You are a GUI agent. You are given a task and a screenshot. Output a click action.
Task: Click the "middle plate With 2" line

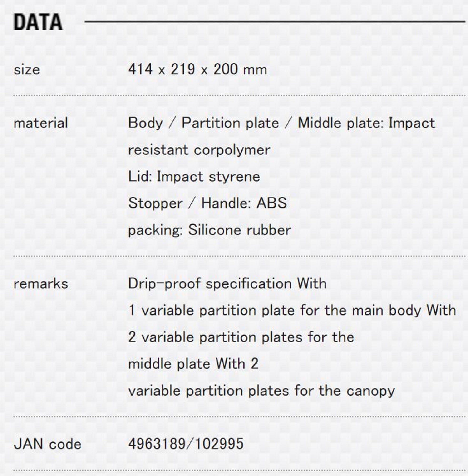[x=193, y=364]
